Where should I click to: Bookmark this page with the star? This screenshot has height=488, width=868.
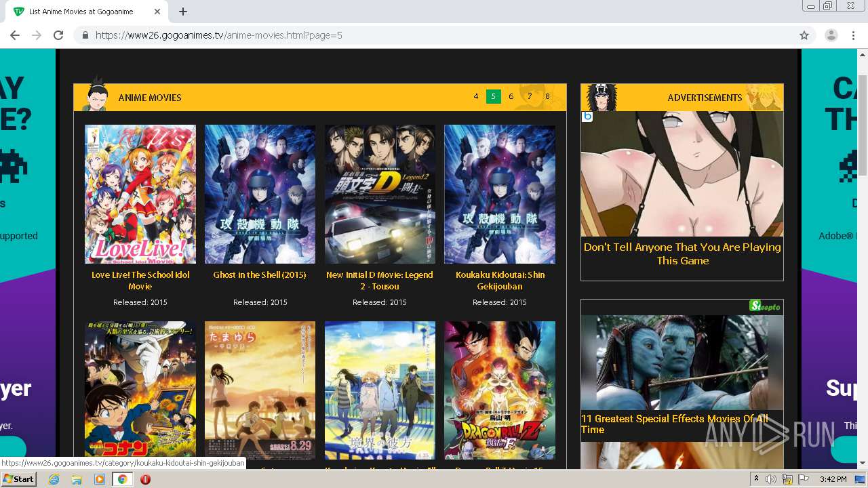(804, 35)
